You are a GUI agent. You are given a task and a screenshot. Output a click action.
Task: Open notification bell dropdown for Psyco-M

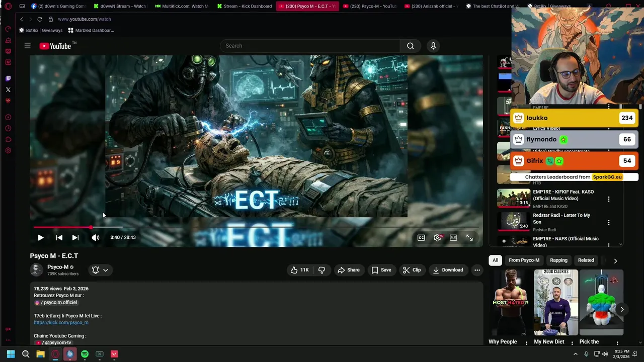pos(100,270)
